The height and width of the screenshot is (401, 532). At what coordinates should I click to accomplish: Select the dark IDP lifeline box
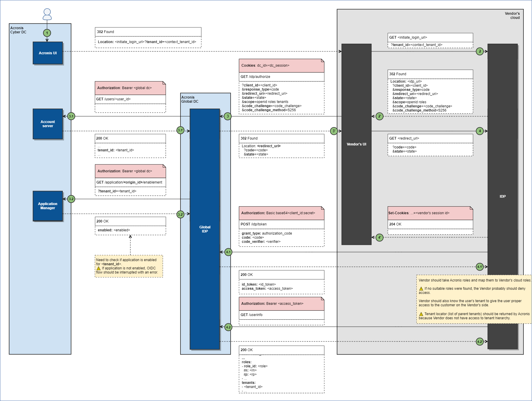pos(503,196)
